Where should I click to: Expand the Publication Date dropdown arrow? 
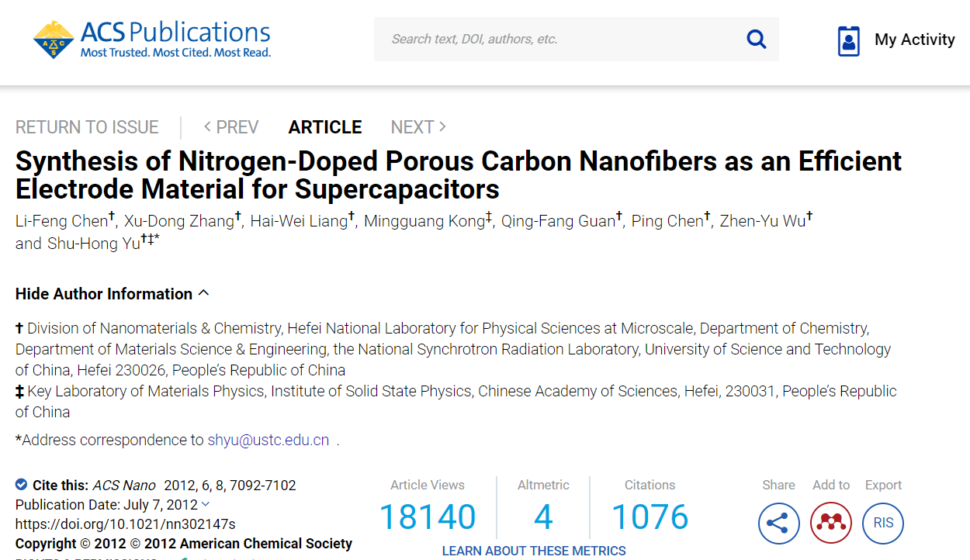[x=205, y=504]
